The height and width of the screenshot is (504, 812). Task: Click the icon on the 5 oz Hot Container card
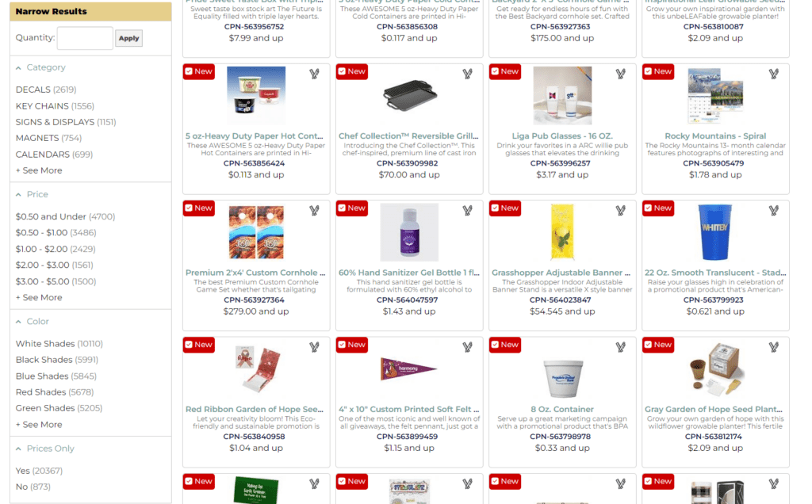tap(314, 74)
